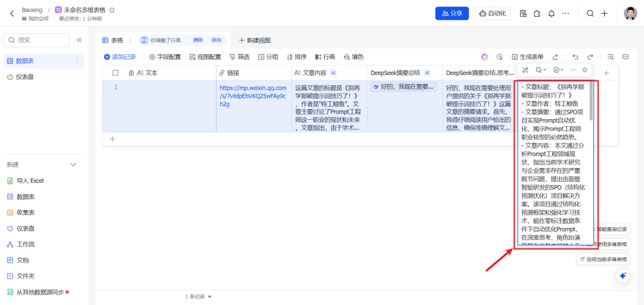644x305 pixels.
Task: Click 保存 to save the view change
Action: [216, 40]
